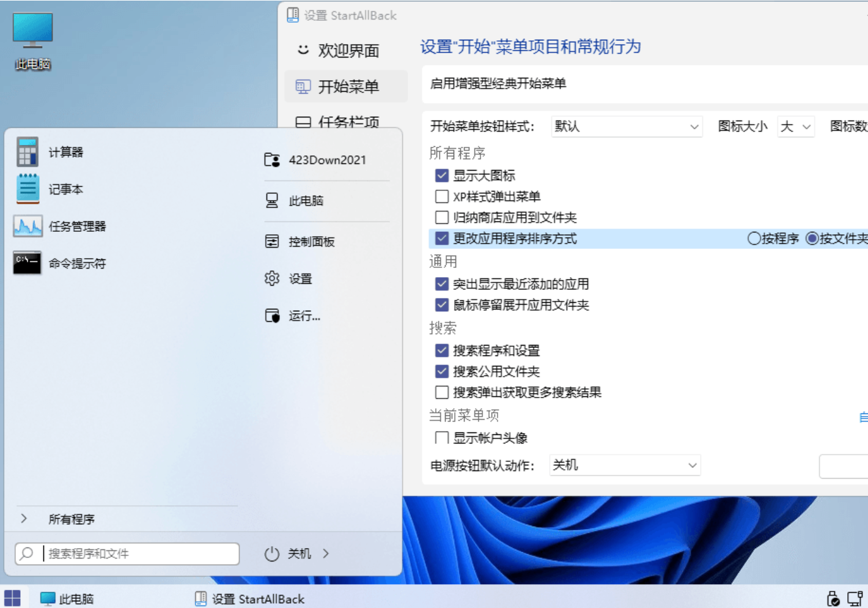Click the 控制面板 label in start menu
This screenshot has height=608, width=868.
tap(312, 242)
